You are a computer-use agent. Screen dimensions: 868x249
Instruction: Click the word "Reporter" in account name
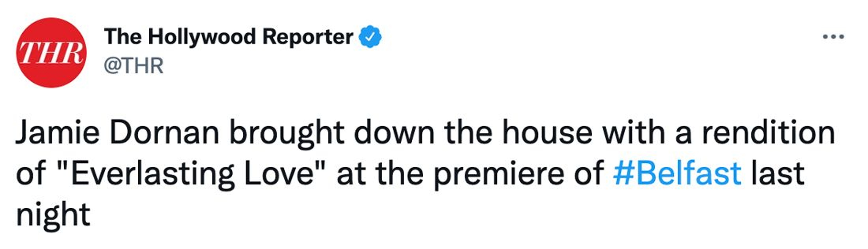click(307, 37)
